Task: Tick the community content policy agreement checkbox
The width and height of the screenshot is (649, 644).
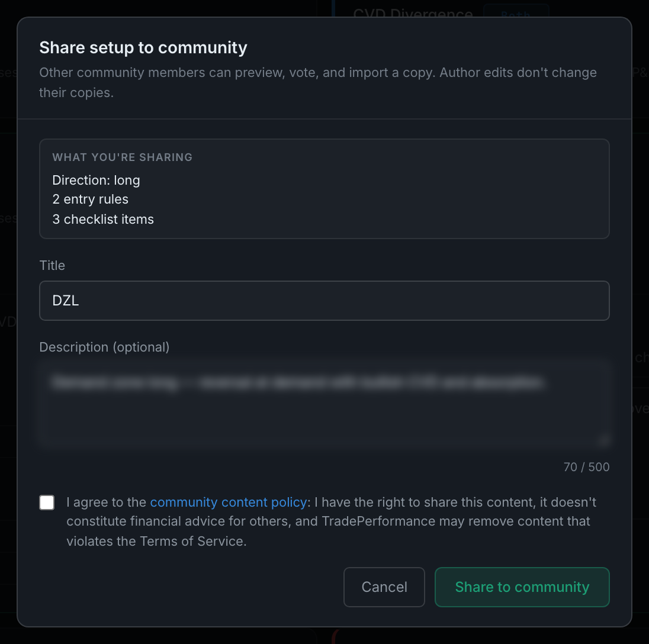Action: [47, 503]
